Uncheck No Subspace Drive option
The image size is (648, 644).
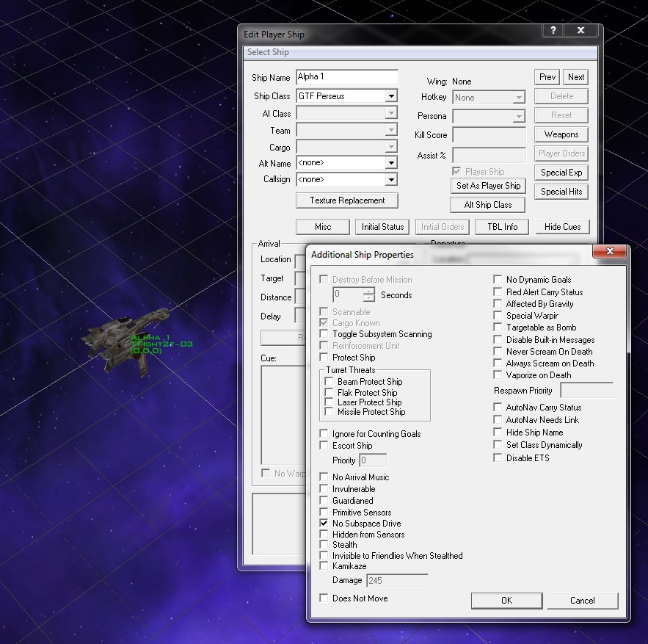click(x=324, y=524)
